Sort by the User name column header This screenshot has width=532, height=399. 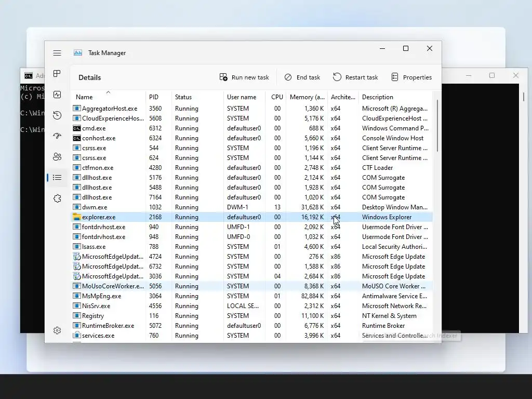tap(244, 97)
